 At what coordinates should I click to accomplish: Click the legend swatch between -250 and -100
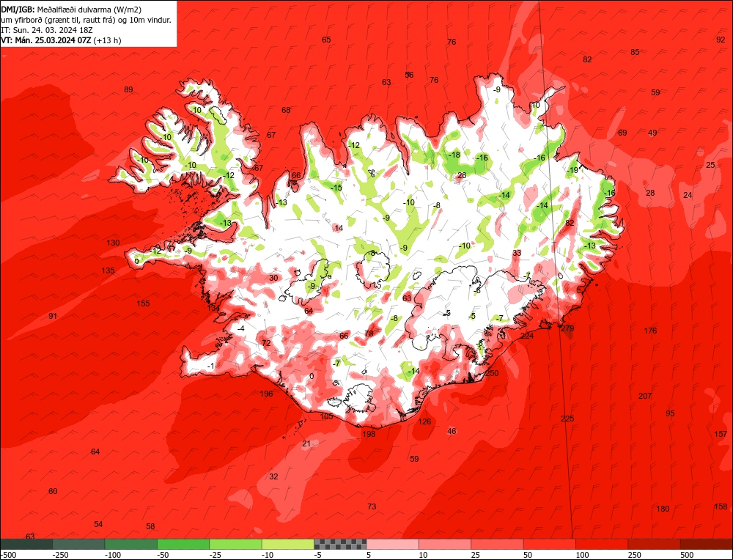78,544
